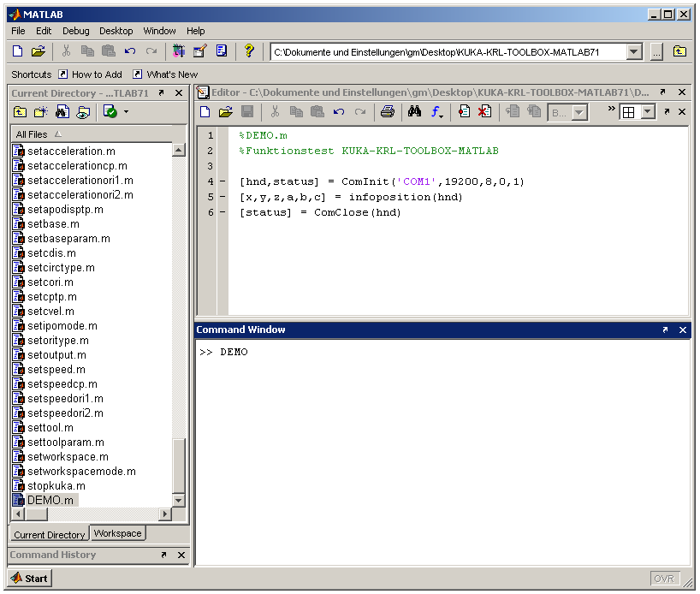Open the Profiler from main toolbar
The height and width of the screenshot is (594, 700).
tap(222, 51)
